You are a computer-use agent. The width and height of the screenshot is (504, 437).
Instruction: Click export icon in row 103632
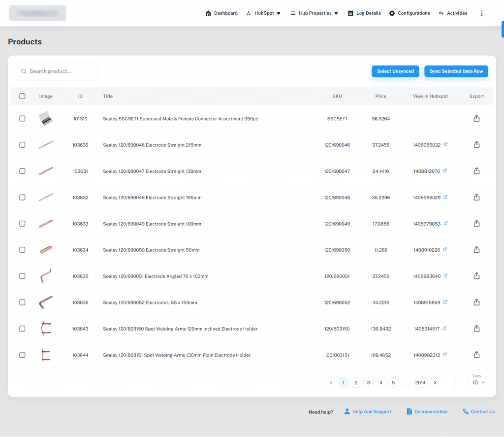476,197
